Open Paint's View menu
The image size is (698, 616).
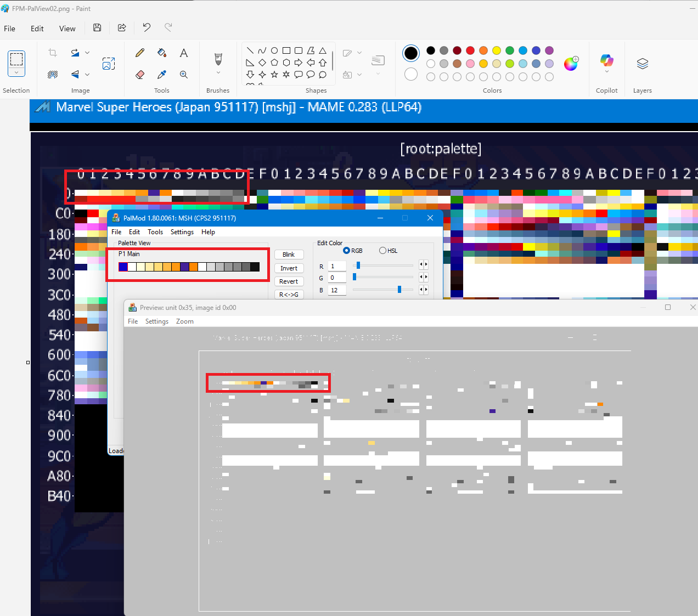(67, 29)
